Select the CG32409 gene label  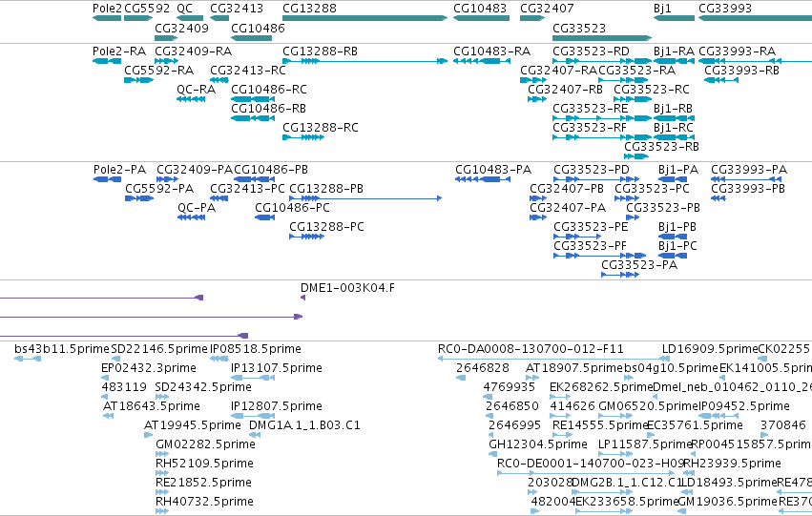click(181, 28)
